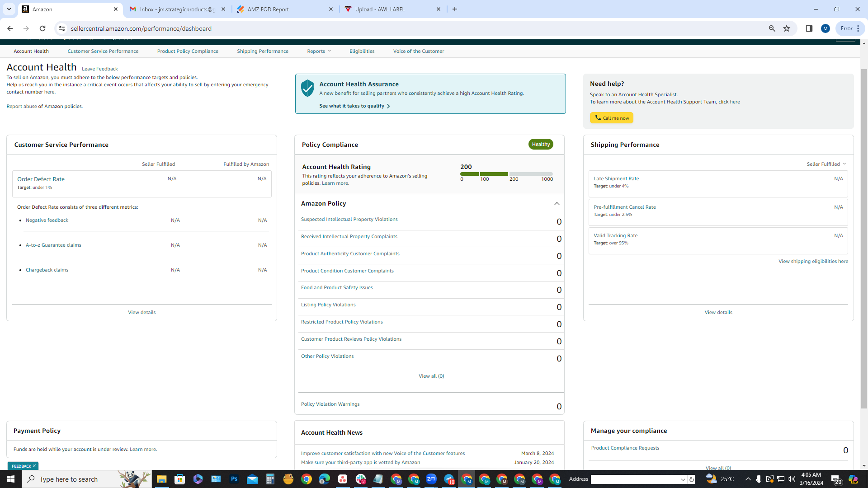Image resolution: width=868 pixels, height=488 pixels.
Task: Collapse the Amazon Policy section chevron
Action: 557,204
